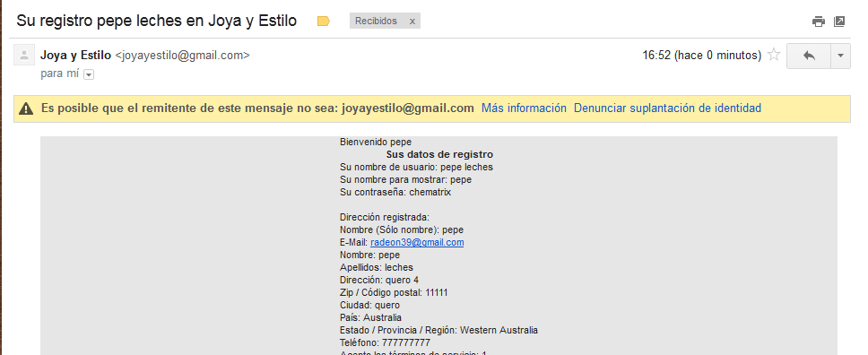
Task: Print this email with the printer icon
Action: click(818, 22)
